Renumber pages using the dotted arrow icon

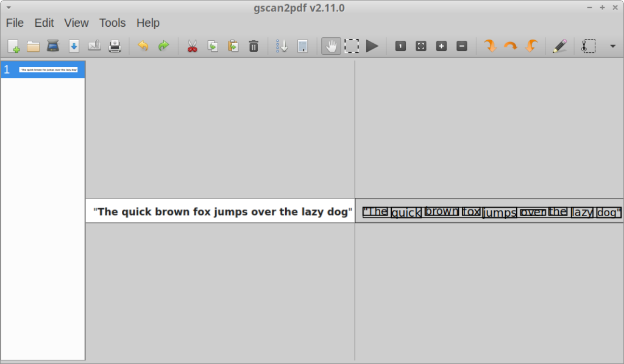click(x=282, y=46)
